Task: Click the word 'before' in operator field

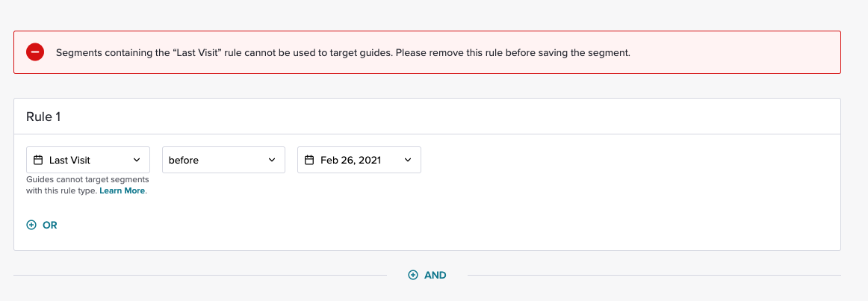Action: pyautogui.click(x=184, y=160)
